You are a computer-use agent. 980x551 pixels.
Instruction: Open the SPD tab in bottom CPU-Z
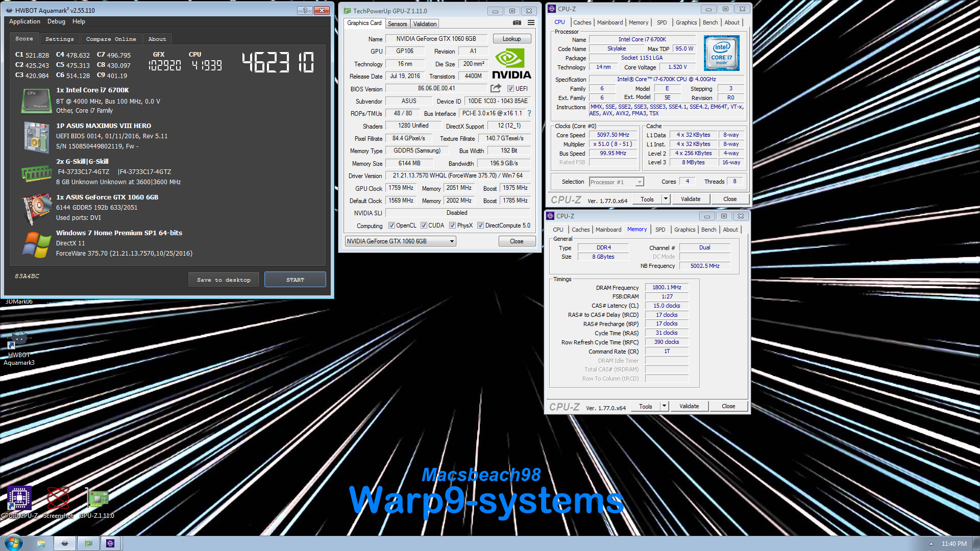point(660,230)
